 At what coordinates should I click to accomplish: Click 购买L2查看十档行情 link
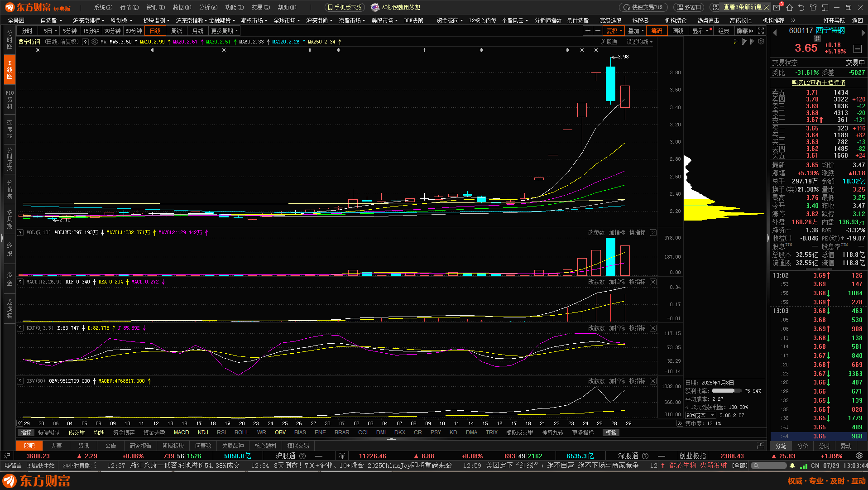[818, 82]
